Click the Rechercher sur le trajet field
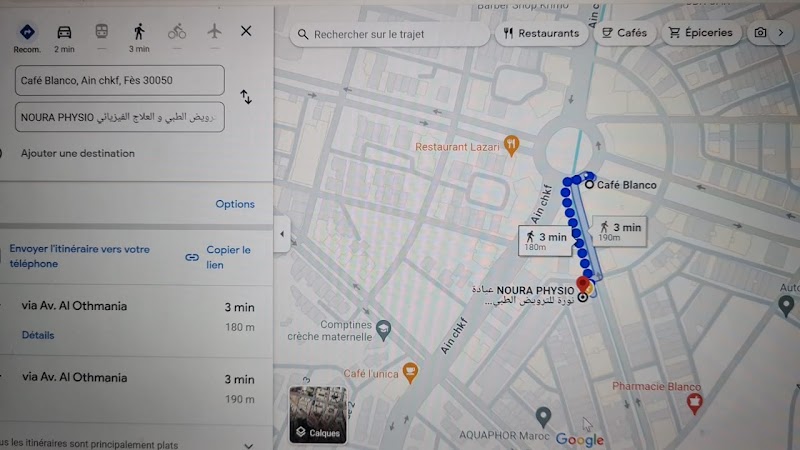The width and height of the screenshot is (800, 450). pyautogui.click(x=390, y=34)
